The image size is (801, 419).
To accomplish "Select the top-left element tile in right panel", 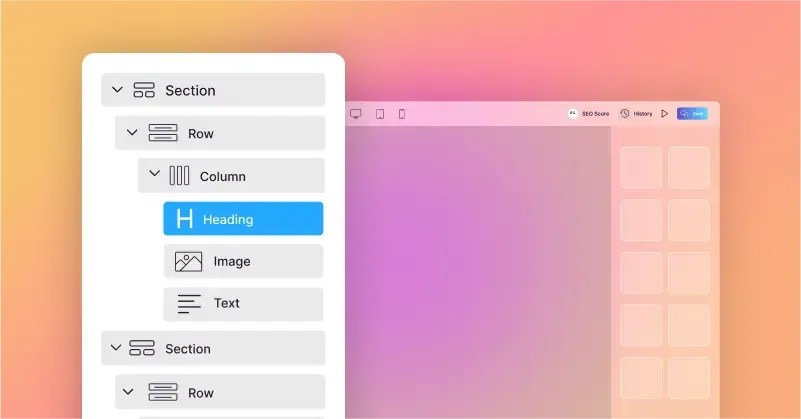I will pos(641,168).
